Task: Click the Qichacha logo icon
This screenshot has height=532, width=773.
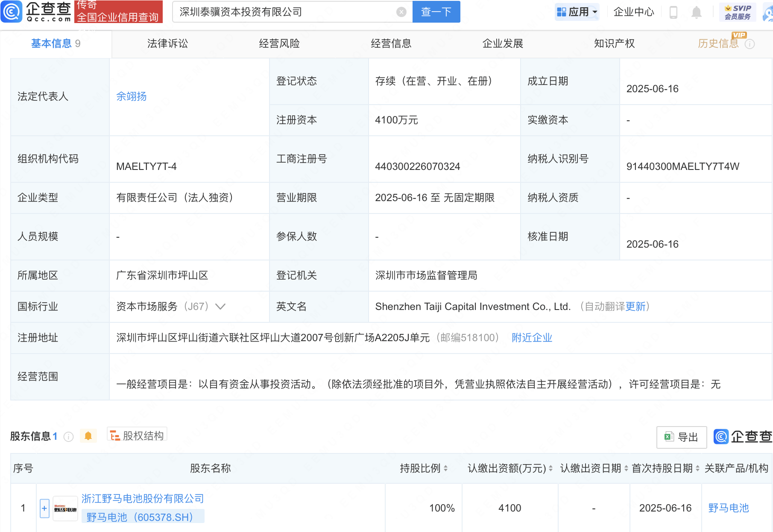Action: point(11,12)
